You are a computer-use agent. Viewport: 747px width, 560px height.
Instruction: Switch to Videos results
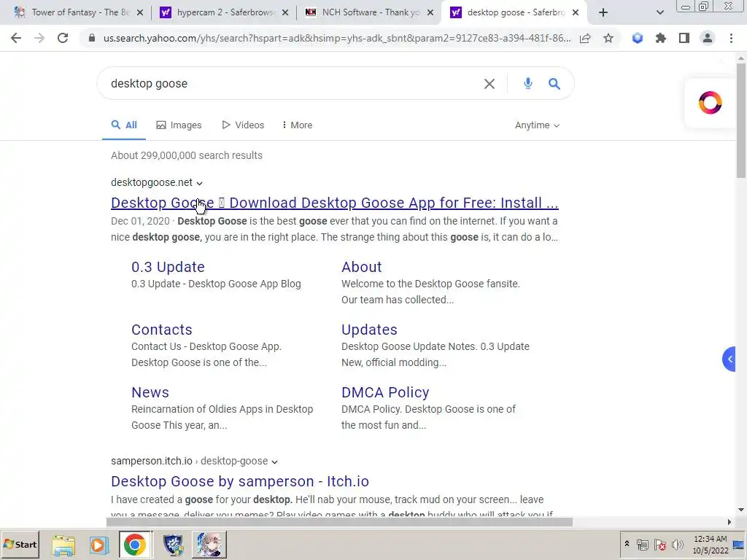click(x=242, y=125)
